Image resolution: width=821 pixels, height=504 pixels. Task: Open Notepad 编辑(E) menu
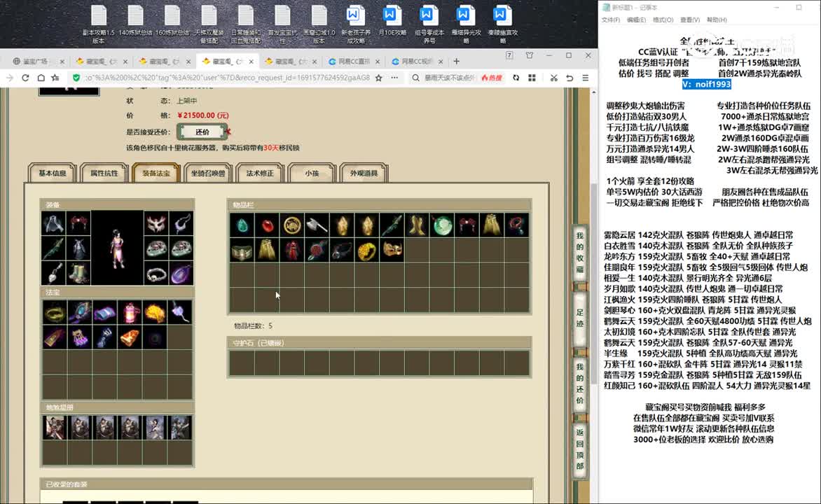(636, 20)
